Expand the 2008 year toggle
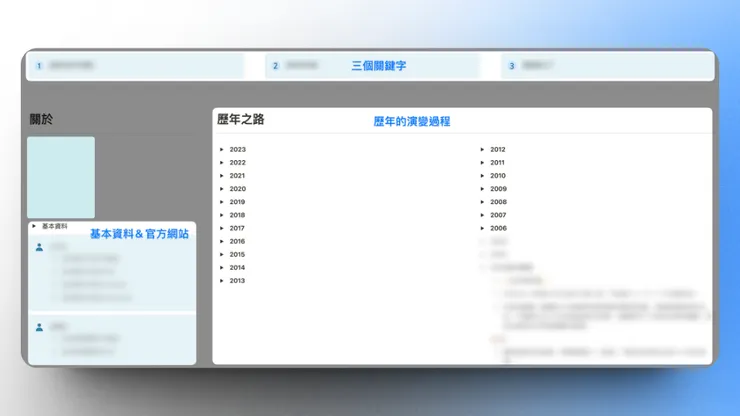This screenshot has width=740, height=416. (x=482, y=202)
